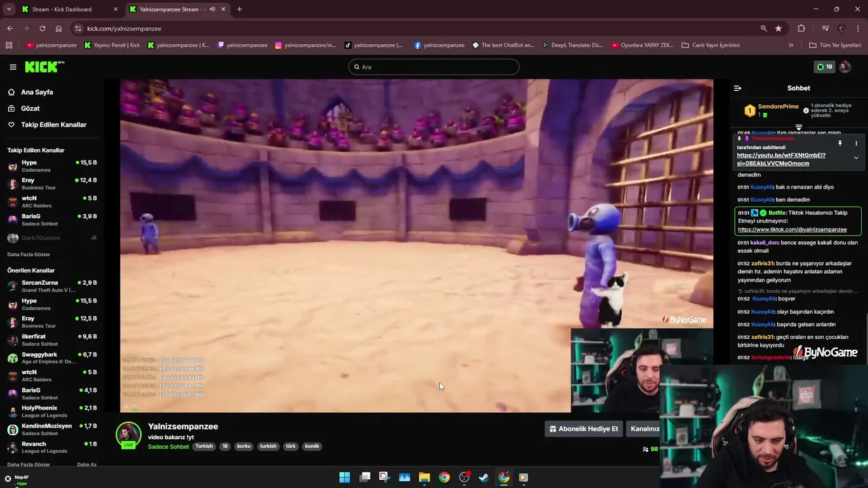Click the KICK logo
868x488 pixels.
click(x=44, y=66)
